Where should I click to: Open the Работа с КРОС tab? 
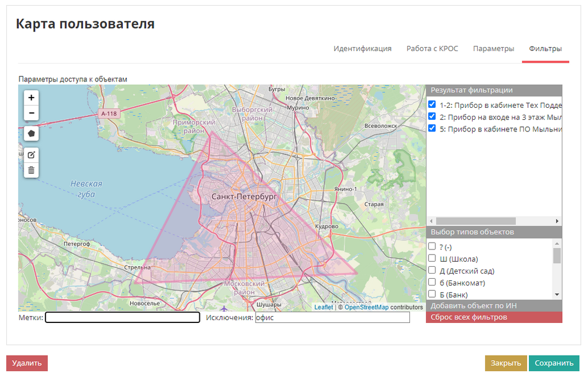click(x=432, y=49)
